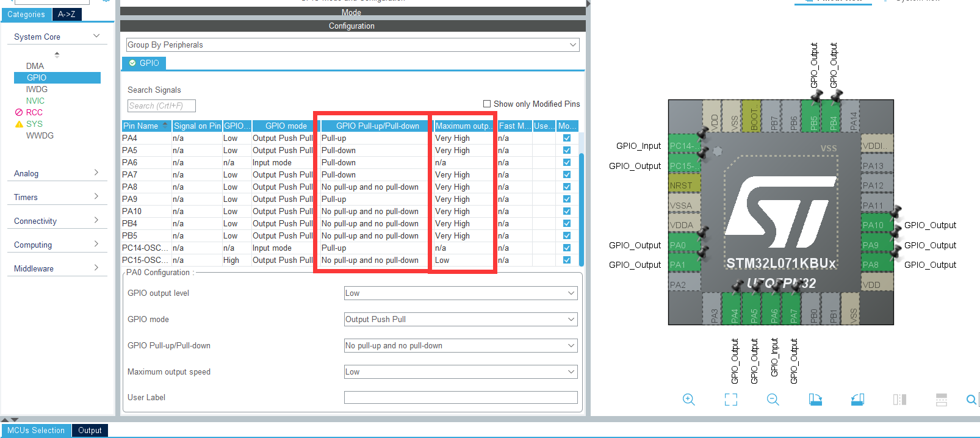
Task: Toggle the Modified checkbox for PB4
Action: tap(567, 223)
